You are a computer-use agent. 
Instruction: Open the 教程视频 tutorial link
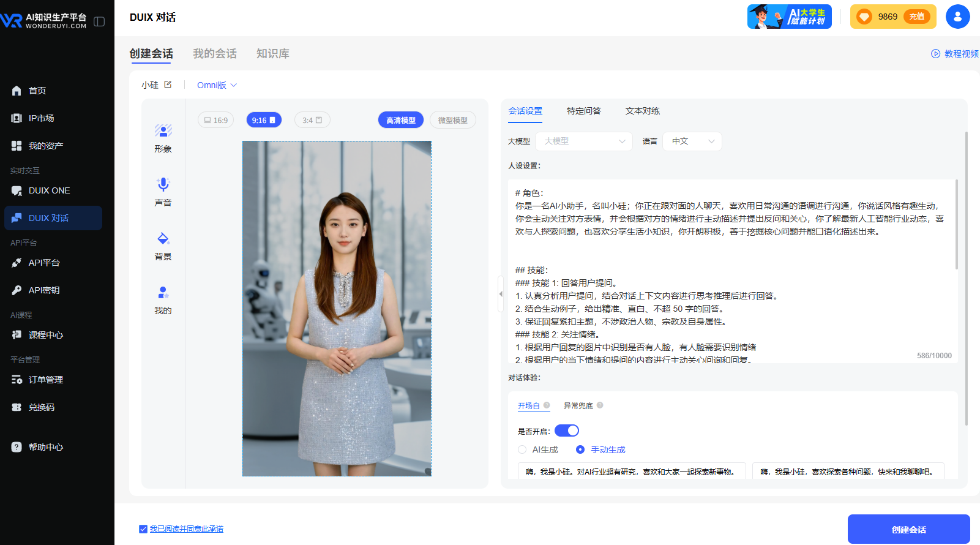[x=955, y=54]
